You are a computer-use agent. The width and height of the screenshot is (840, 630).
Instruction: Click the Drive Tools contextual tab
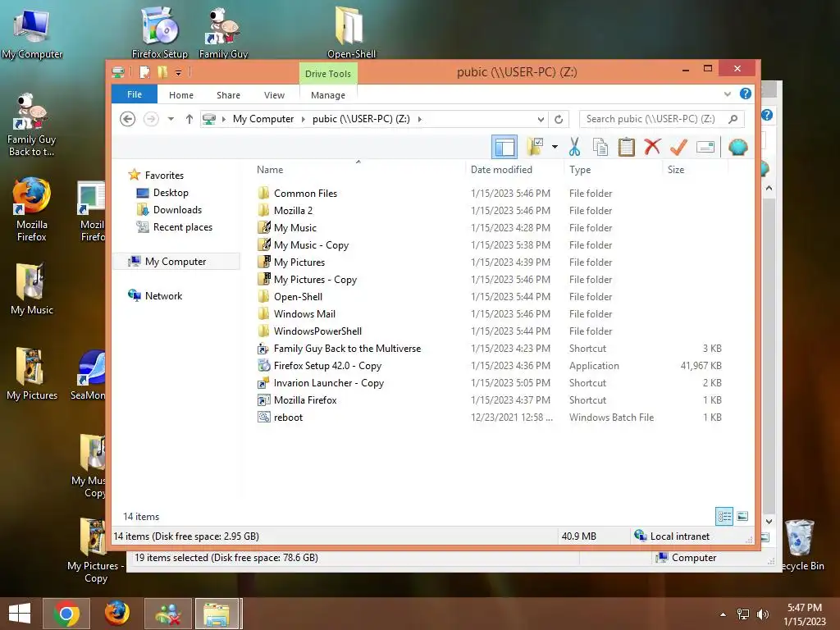pyautogui.click(x=328, y=73)
